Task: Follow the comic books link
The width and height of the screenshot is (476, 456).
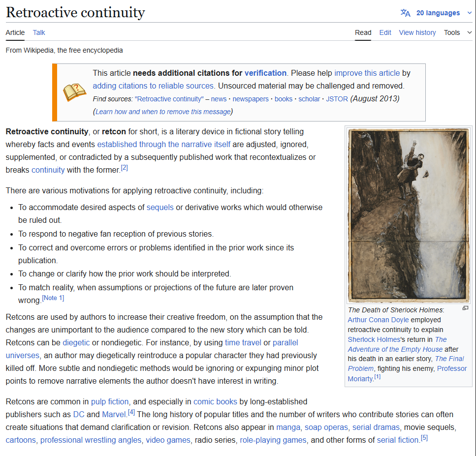Action: [x=215, y=402]
